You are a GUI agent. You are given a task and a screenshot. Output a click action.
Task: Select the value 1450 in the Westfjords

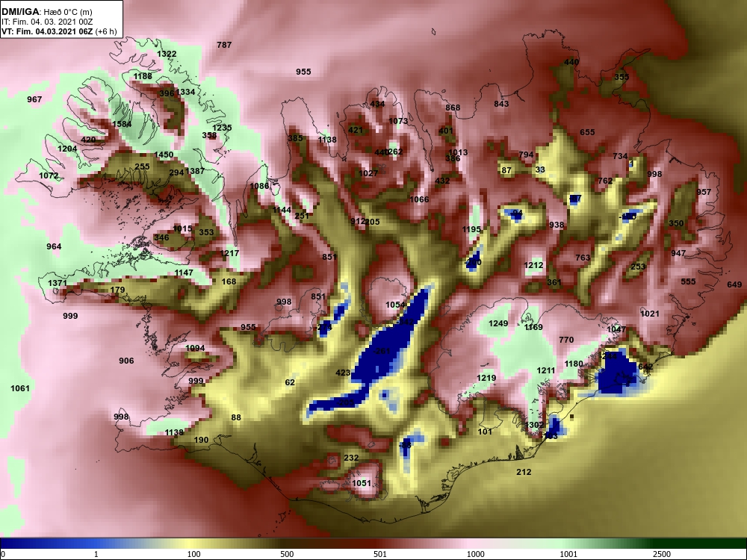(x=164, y=155)
